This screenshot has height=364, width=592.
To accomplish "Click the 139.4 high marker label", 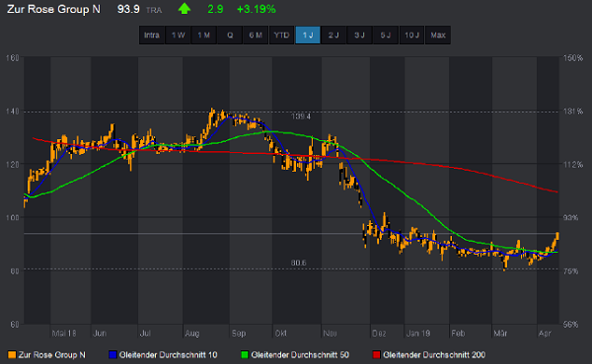I will click(301, 117).
